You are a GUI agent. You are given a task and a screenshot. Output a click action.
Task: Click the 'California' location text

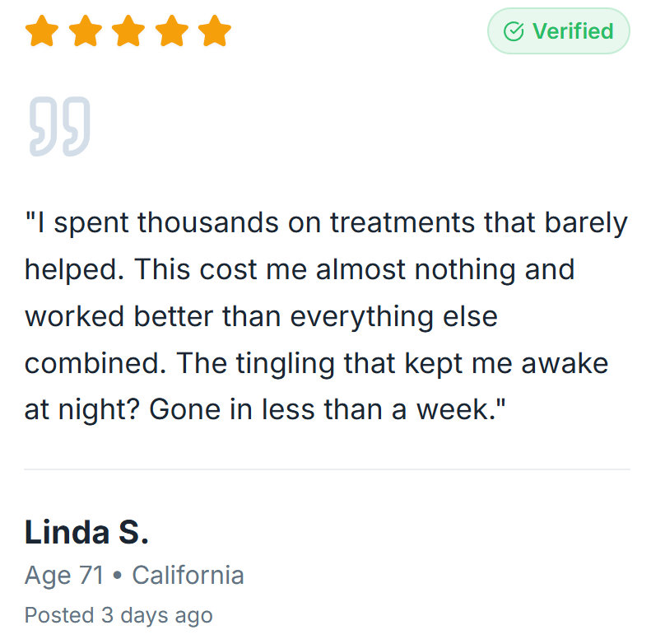click(x=188, y=575)
